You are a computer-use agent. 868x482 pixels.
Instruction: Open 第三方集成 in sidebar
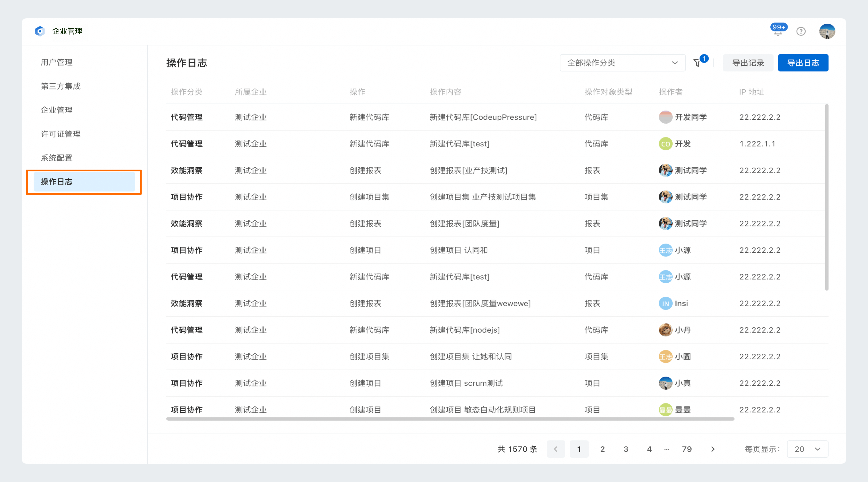pyautogui.click(x=61, y=86)
